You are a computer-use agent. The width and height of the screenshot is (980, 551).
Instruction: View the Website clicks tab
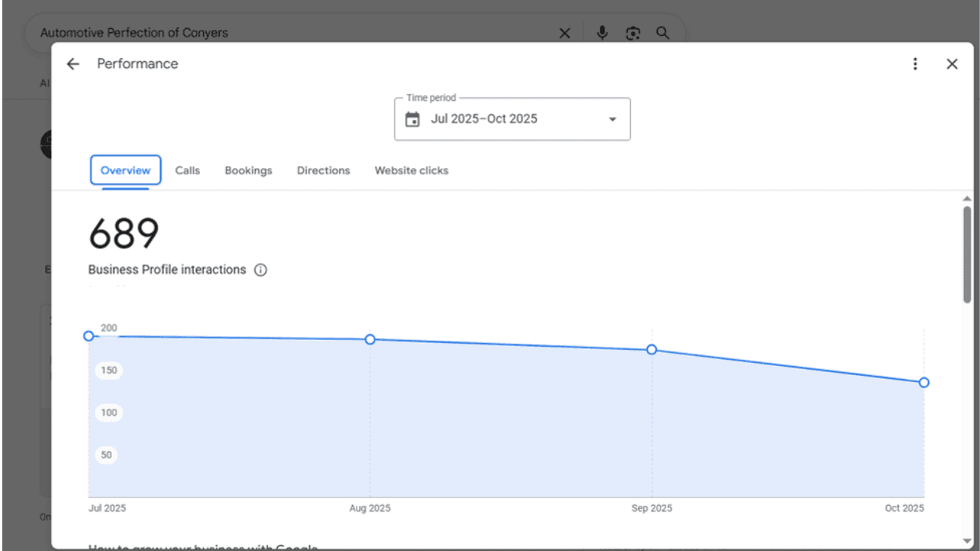point(411,171)
